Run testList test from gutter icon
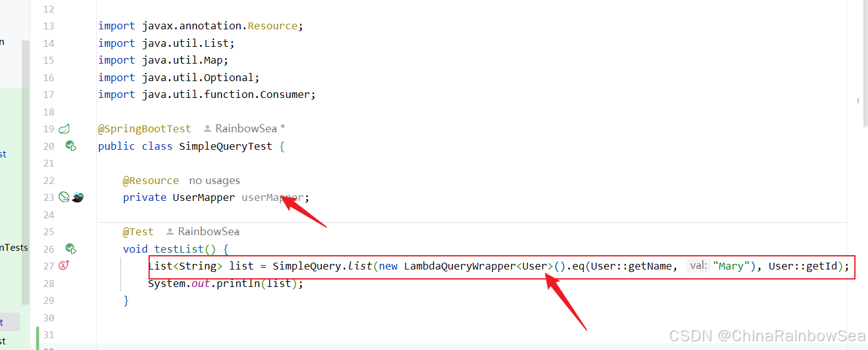 (x=71, y=248)
